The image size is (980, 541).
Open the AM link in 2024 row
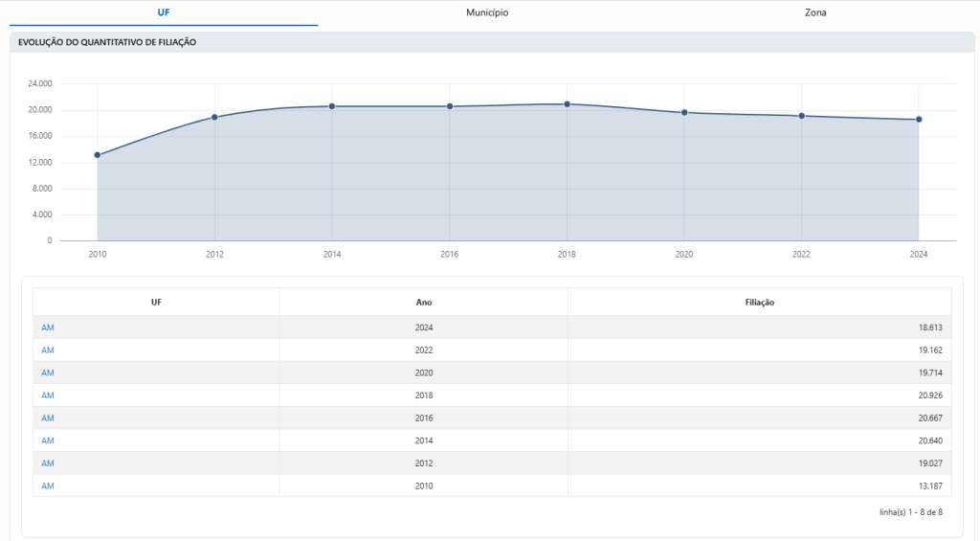point(48,327)
